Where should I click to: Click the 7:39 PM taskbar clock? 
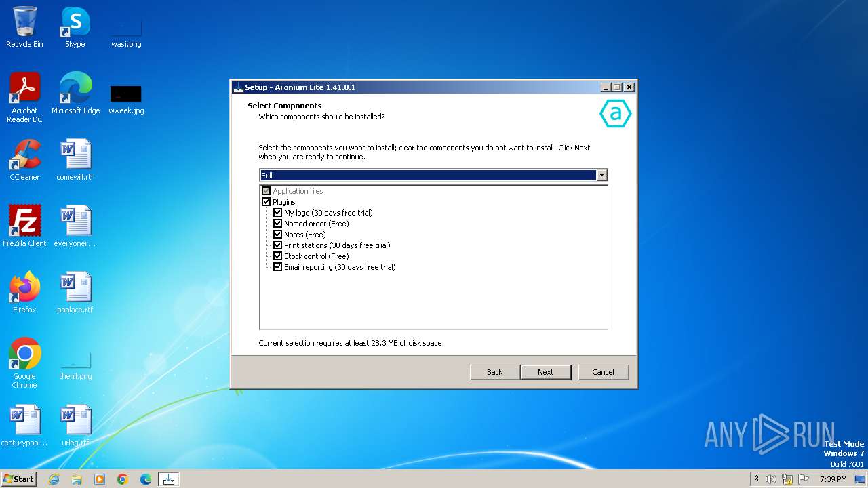coord(833,479)
